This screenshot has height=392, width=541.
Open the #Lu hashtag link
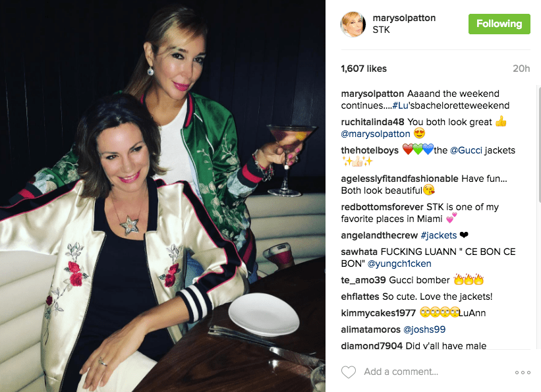point(400,105)
